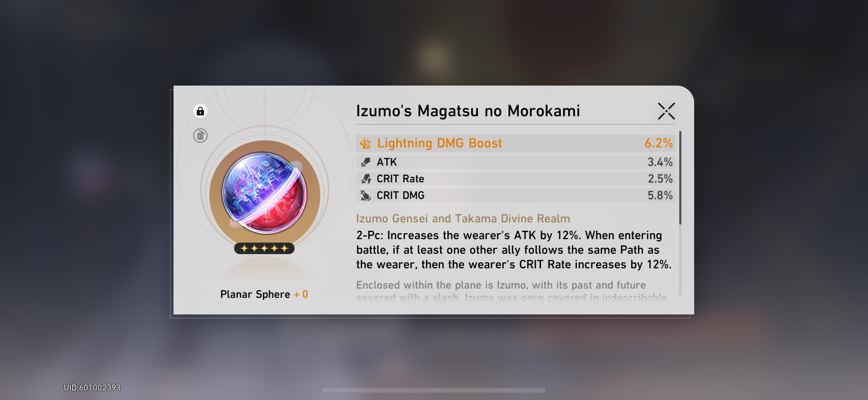Click the UID text at bottom left

pyautogui.click(x=92, y=388)
